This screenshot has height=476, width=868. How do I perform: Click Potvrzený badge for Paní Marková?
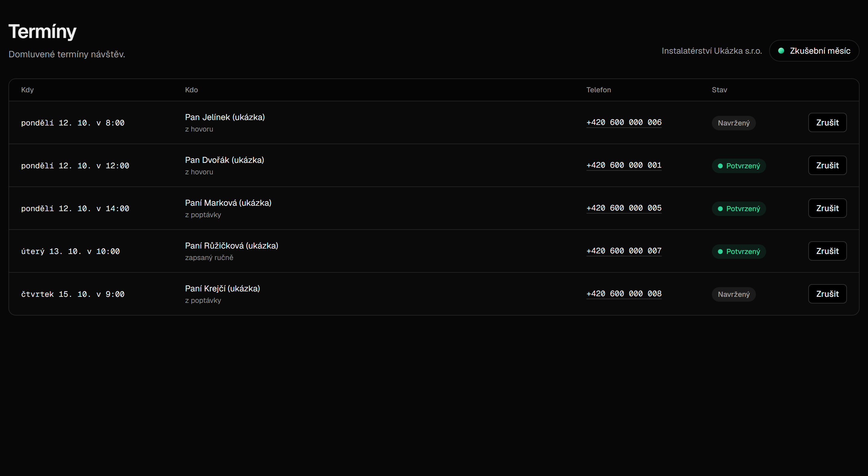click(739, 208)
